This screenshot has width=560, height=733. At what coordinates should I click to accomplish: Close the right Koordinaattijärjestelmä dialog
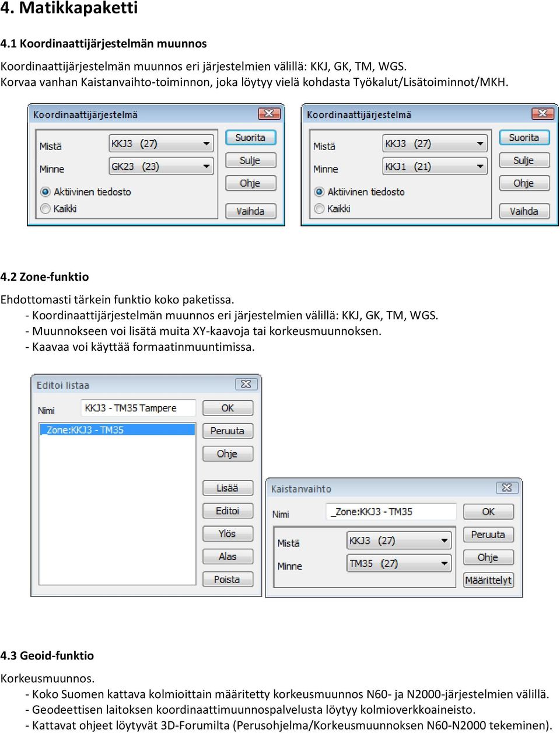pyautogui.click(x=542, y=113)
